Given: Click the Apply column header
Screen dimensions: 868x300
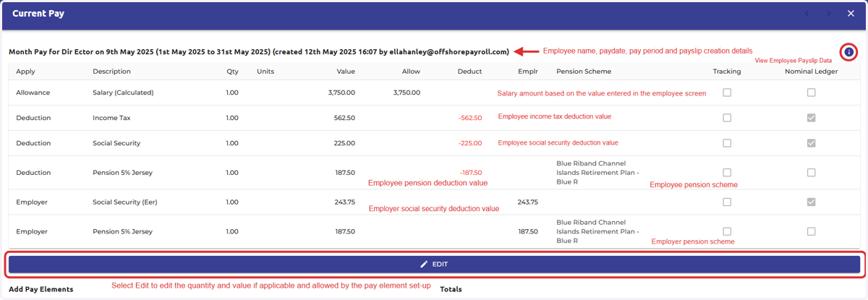Looking at the screenshot, I should click(25, 72).
